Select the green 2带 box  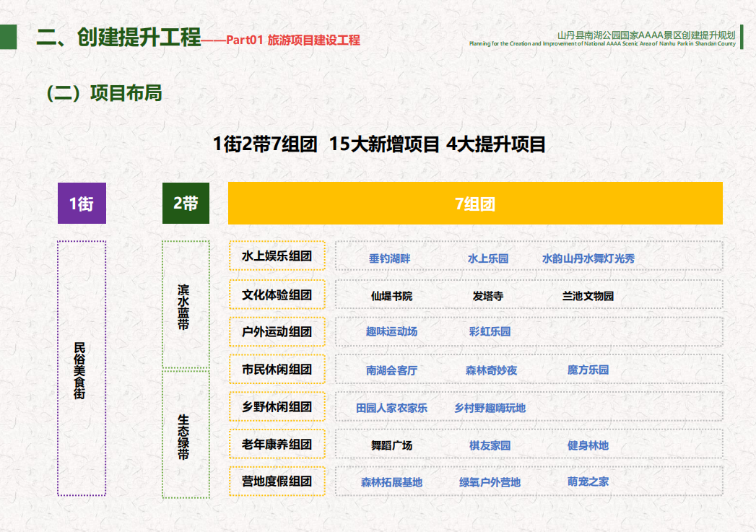(186, 204)
